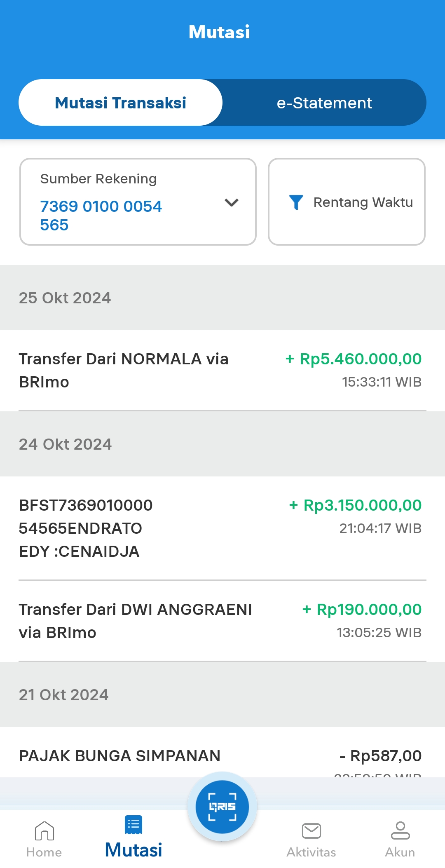Expand the Sumber Rekening chevron
445x868 pixels.
click(232, 202)
